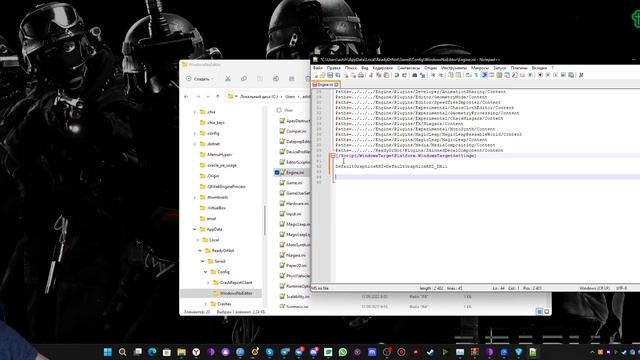Screen dimensions: 640x360
Task: Click the Close document toolbar icon
Action: coord(346,75)
